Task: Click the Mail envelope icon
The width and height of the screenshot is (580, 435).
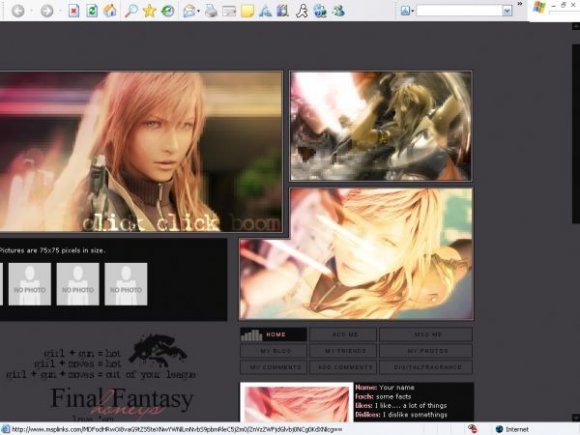Action: tap(189, 11)
